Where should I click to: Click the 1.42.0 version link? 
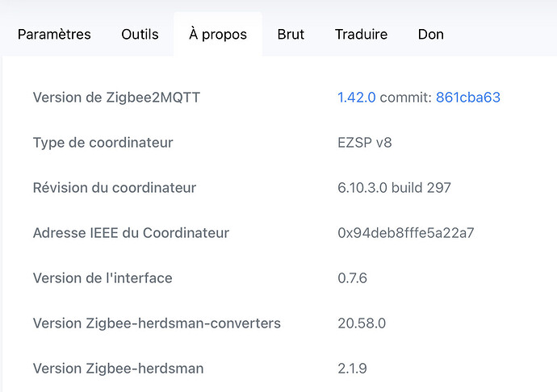[x=356, y=98]
